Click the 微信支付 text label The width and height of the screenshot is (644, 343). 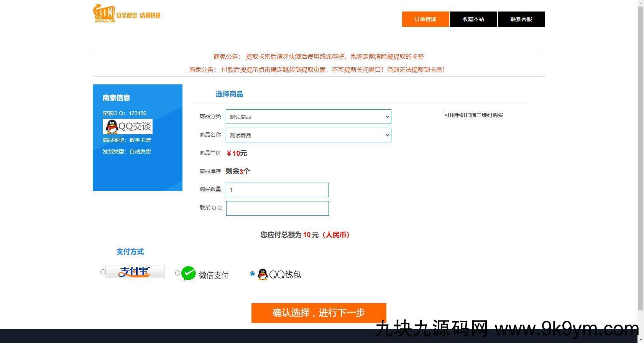click(214, 275)
